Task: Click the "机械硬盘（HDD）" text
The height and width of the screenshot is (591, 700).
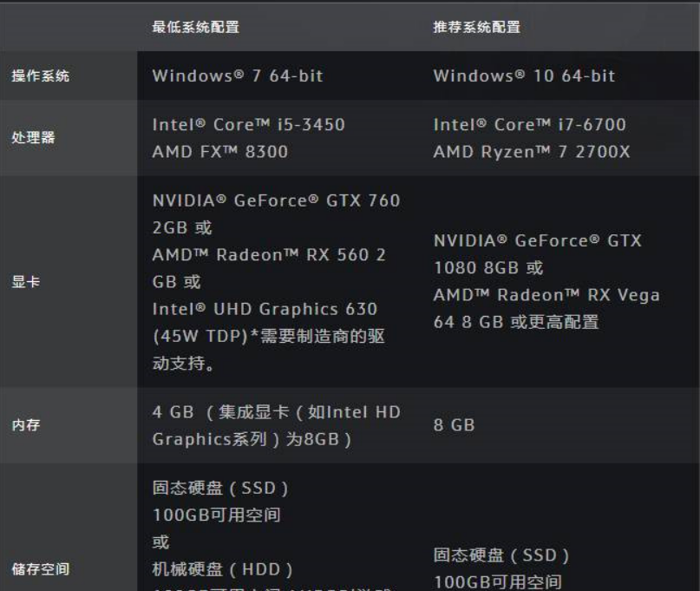Action: coord(223,569)
